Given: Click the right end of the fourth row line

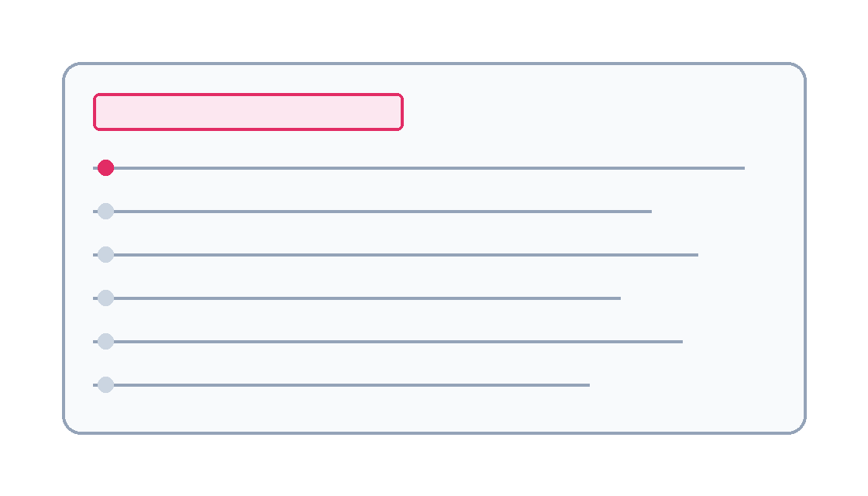Looking at the screenshot, I should coord(618,298).
